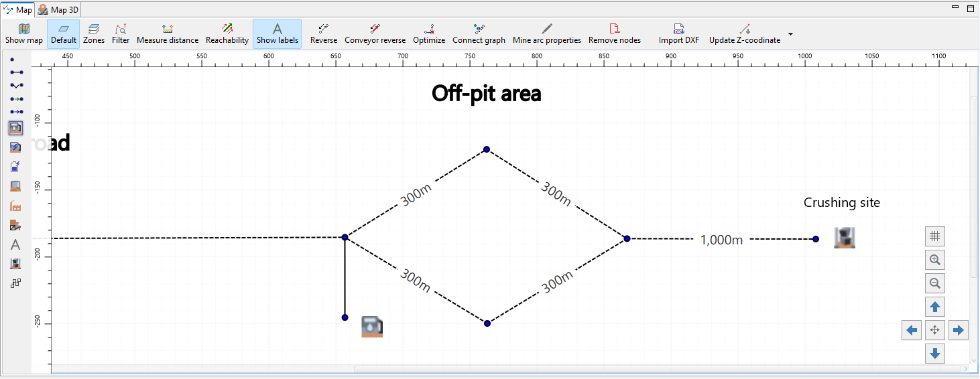Select the lightning bolt station tool

click(16, 147)
